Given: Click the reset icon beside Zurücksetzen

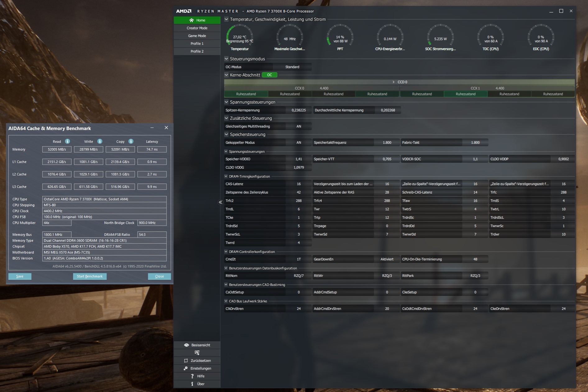Looking at the screenshot, I should point(186,361).
